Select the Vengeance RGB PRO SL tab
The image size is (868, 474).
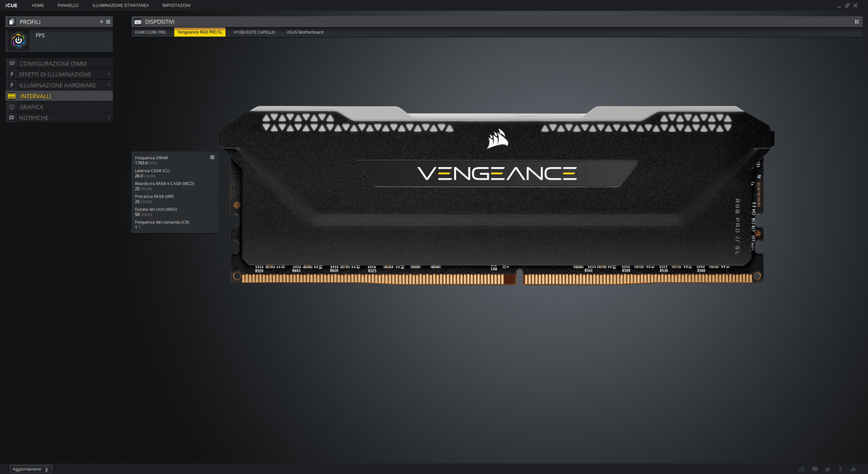pos(200,32)
